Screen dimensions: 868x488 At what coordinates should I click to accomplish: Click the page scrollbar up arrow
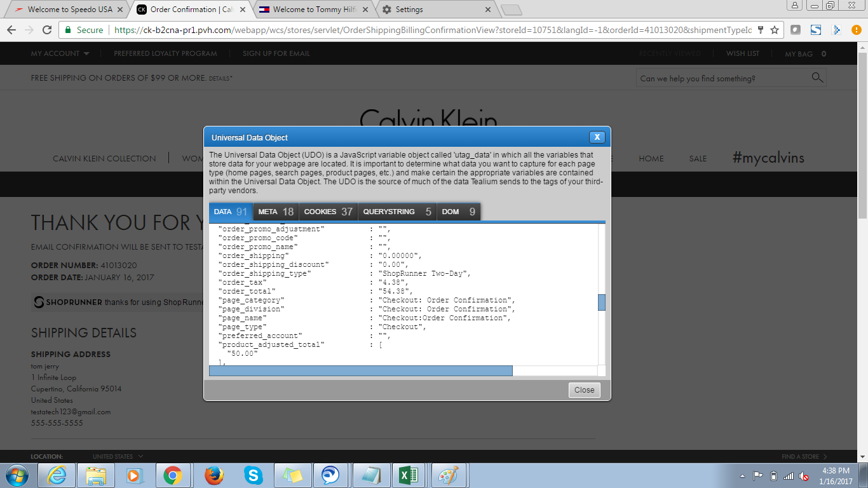click(x=862, y=47)
